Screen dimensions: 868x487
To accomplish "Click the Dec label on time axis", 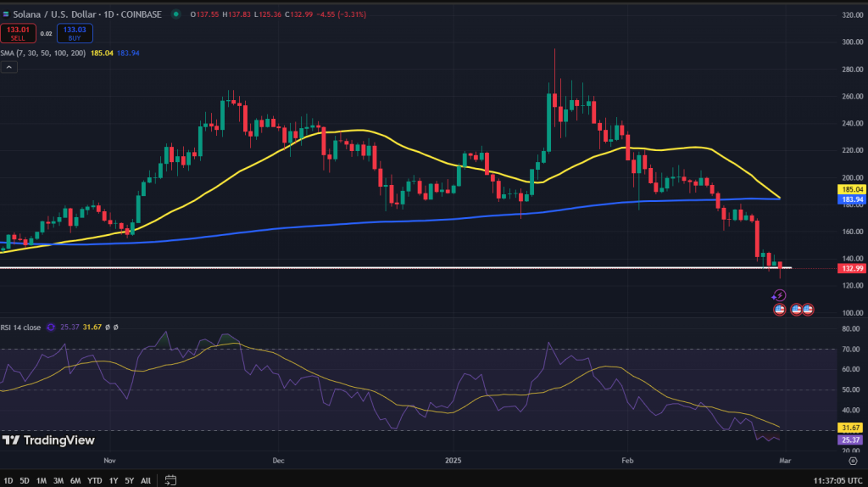I will click(278, 461).
